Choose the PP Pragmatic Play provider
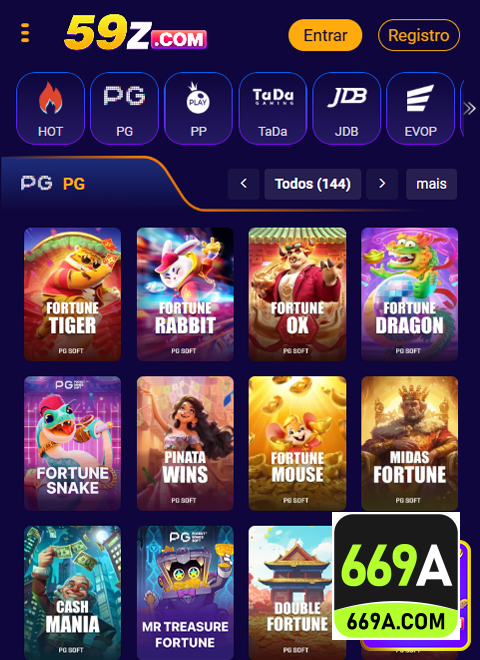480x660 pixels. point(198,109)
